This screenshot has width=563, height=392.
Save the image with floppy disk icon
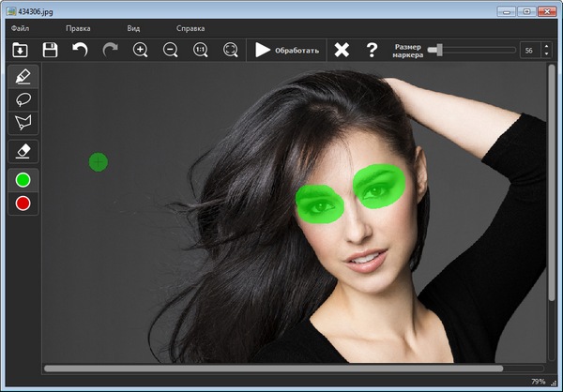[x=51, y=50]
